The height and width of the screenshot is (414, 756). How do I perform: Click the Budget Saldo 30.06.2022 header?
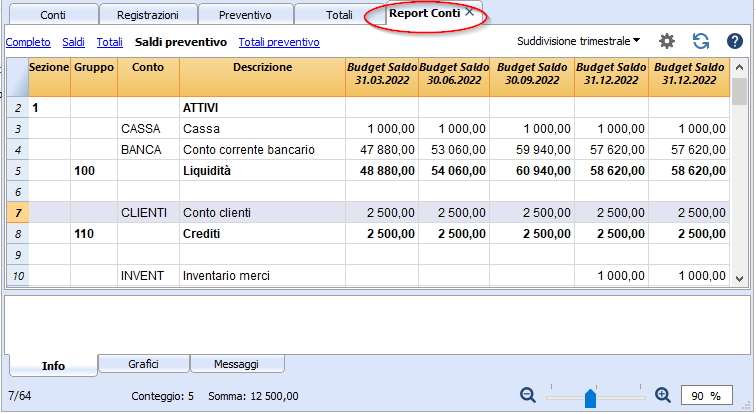tap(454, 77)
